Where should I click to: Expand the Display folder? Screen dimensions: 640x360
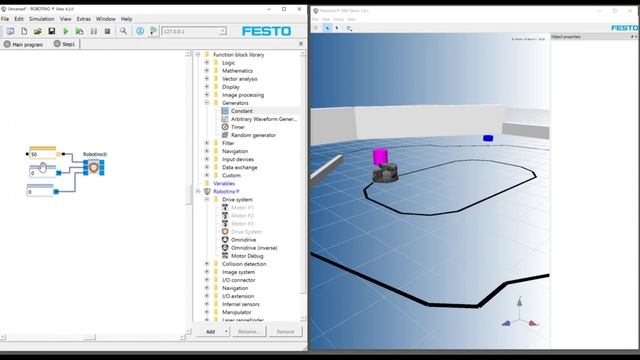coord(207,87)
